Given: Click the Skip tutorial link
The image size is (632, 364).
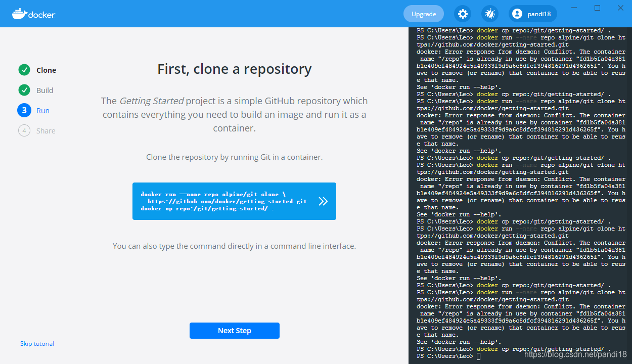Looking at the screenshot, I should tap(37, 344).
